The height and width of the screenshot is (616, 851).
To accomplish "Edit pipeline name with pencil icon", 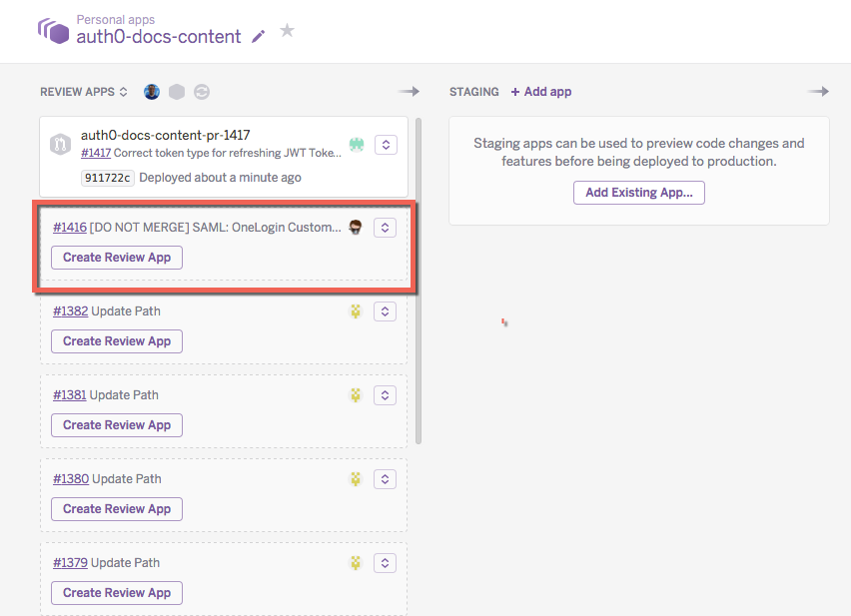I will click(x=259, y=37).
